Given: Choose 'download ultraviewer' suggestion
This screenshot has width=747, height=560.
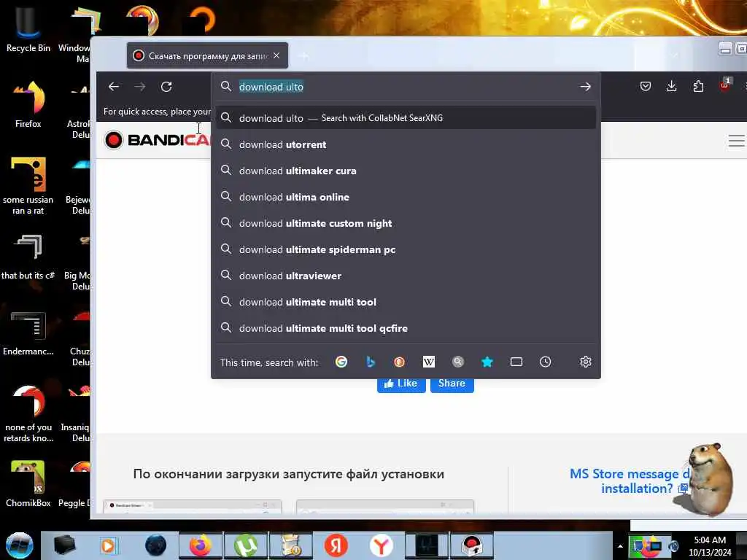Looking at the screenshot, I should [406, 275].
